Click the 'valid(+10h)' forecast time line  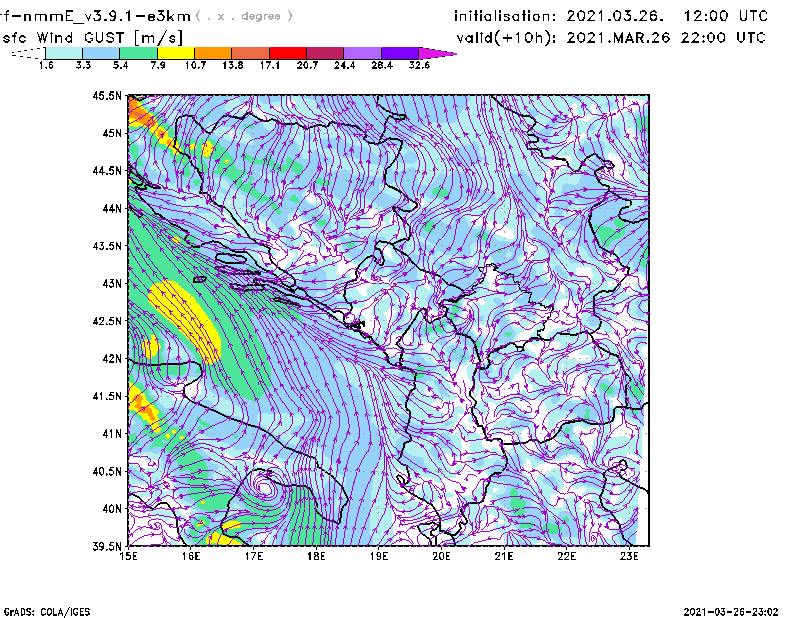611,38
